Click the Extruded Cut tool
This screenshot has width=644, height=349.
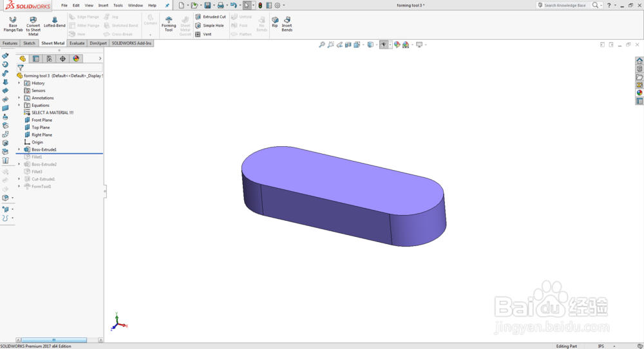coord(211,17)
